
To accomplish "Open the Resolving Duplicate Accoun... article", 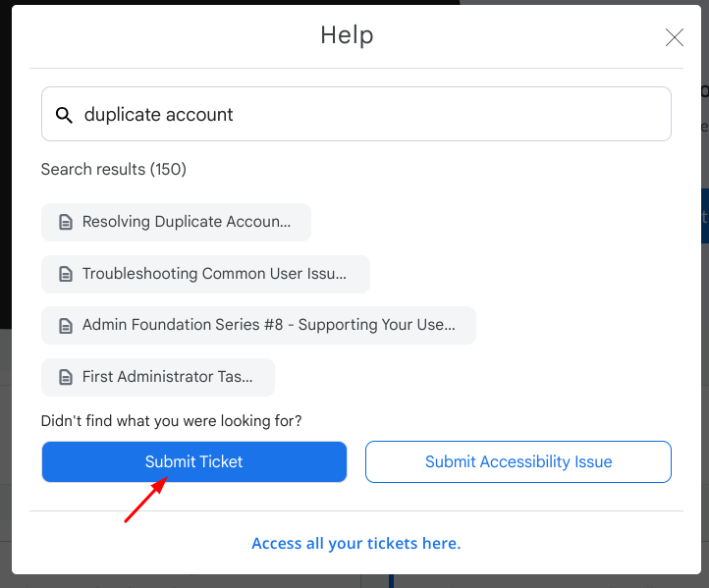I will click(x=177, y=222).
